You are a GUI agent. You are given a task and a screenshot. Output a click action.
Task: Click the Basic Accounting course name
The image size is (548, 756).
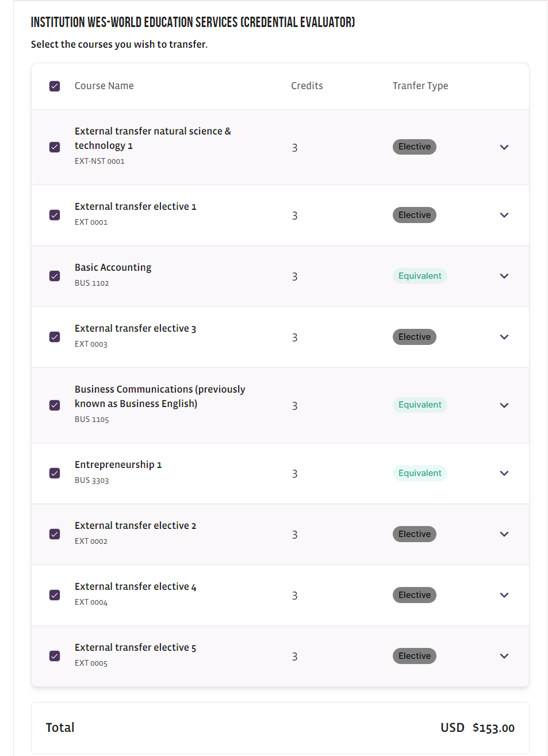point(113,267)
